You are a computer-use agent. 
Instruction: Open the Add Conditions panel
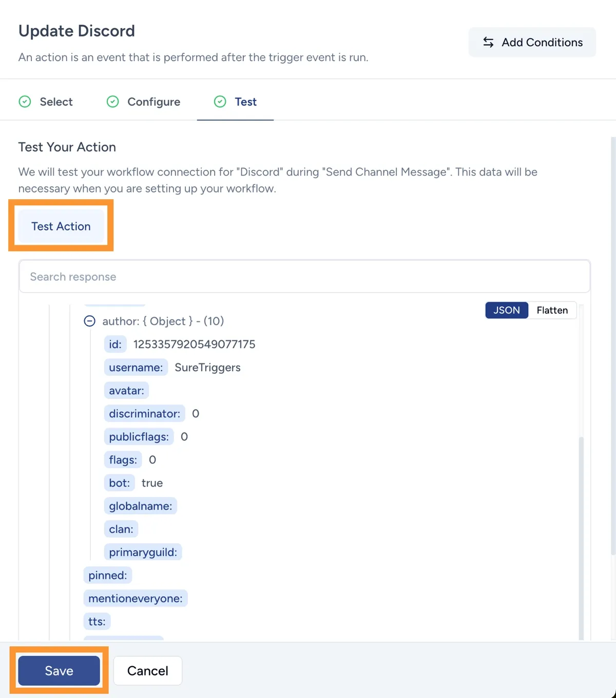pos(532,42)
